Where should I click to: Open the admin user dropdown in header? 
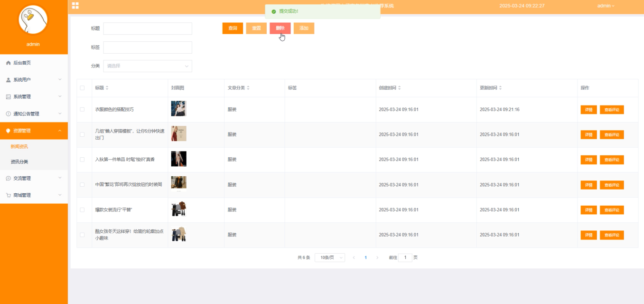[606, 6]
